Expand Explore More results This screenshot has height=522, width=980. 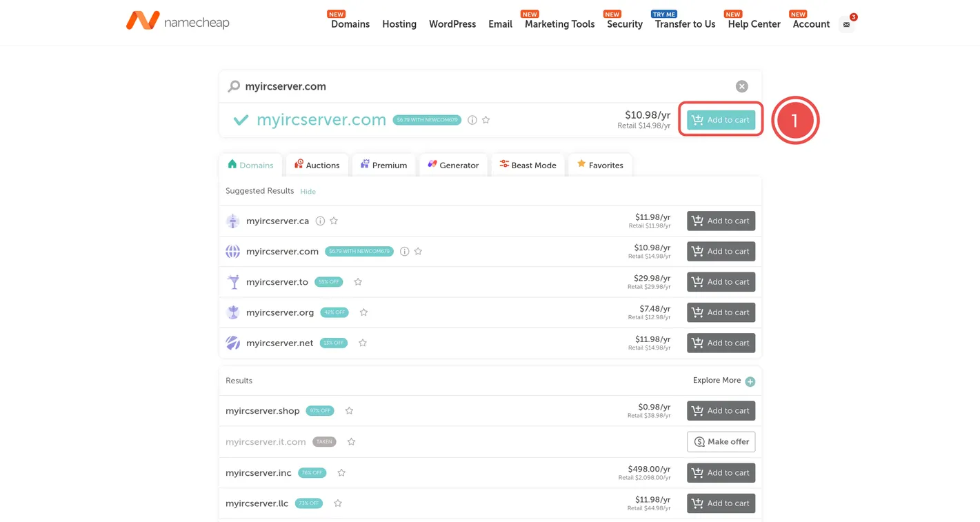(750, 381)
